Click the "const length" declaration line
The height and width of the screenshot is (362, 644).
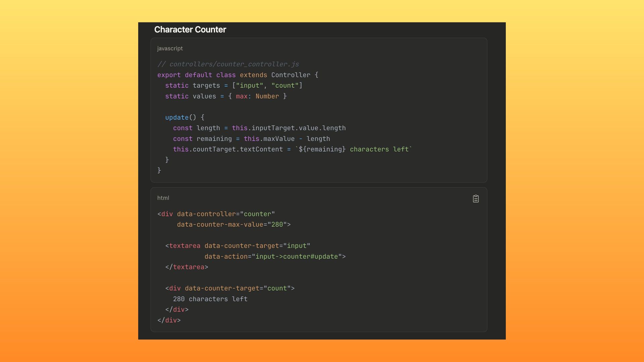259,128
